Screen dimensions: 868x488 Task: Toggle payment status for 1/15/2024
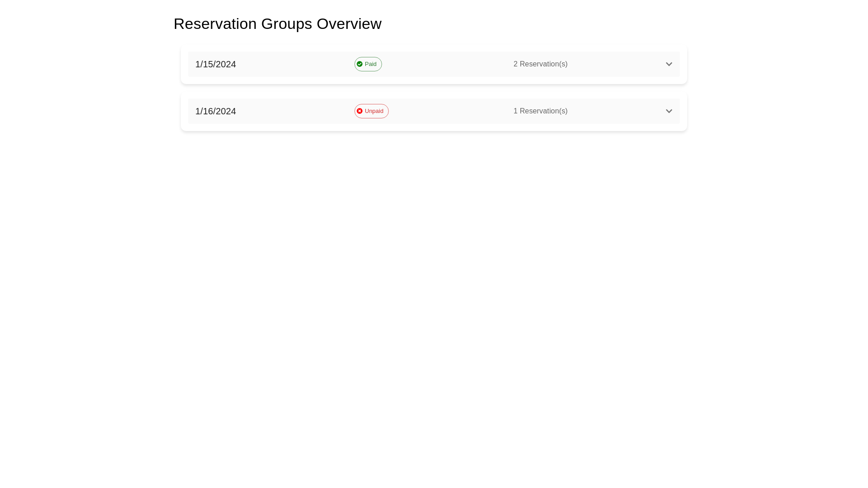coord(368,64)
